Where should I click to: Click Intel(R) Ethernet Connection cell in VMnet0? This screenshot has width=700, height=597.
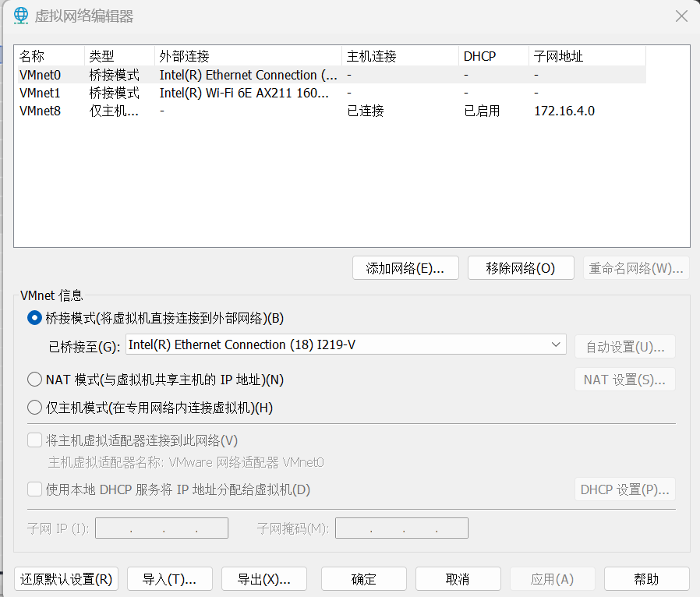248,75
